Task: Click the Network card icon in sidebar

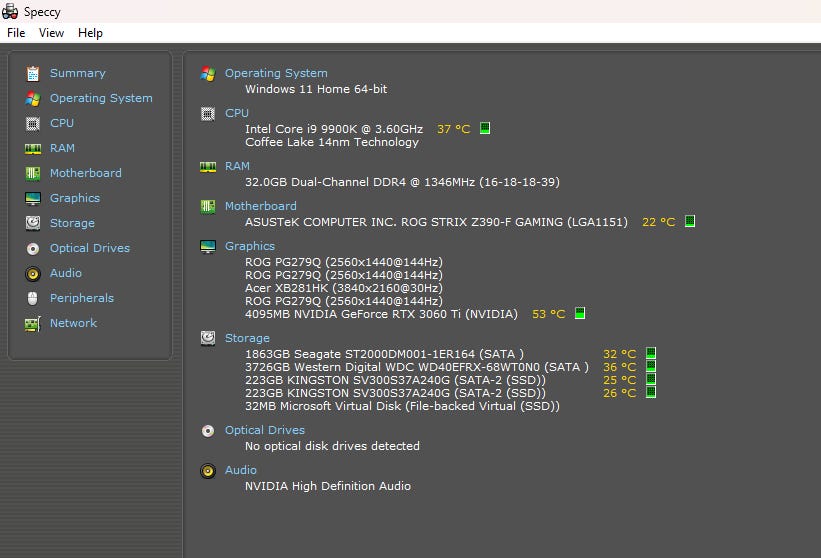Action: click(x=33, y=324)
